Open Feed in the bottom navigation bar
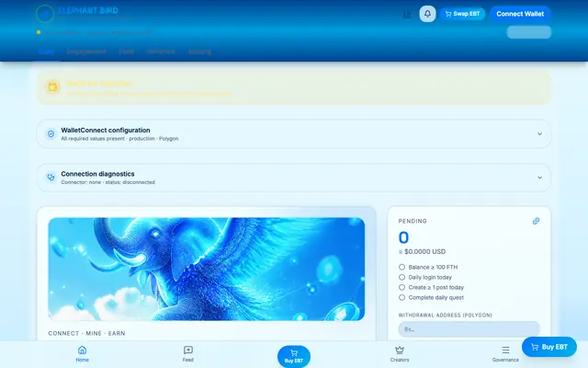This screenshot has width=588, height=368. point(188,354)
